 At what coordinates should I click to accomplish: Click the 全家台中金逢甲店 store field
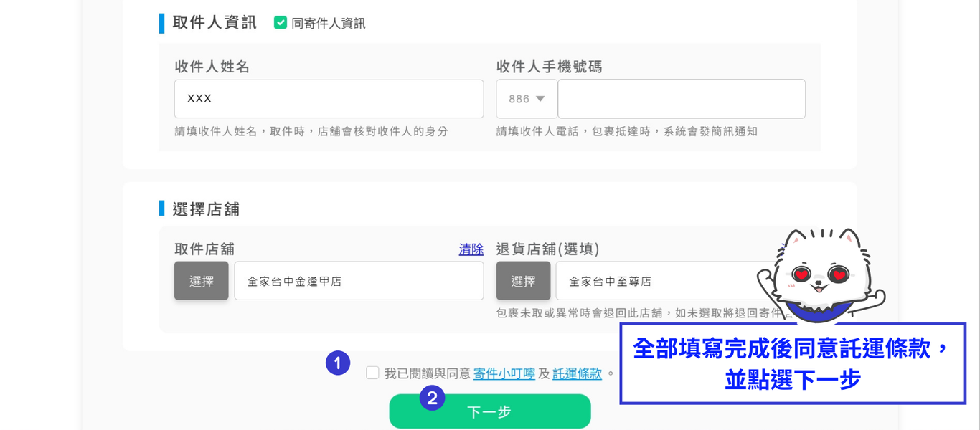pos(359,281)
